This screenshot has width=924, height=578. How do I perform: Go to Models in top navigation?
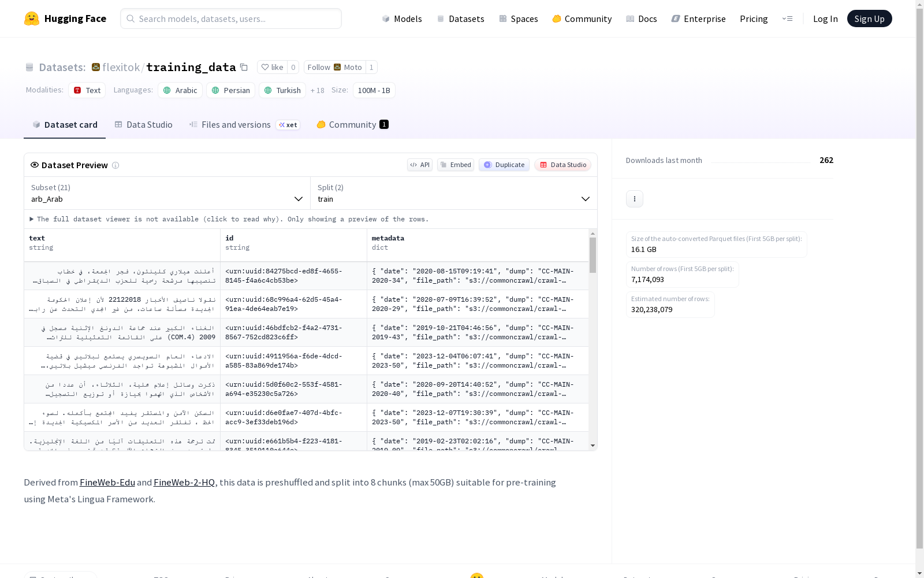point(402,18)
